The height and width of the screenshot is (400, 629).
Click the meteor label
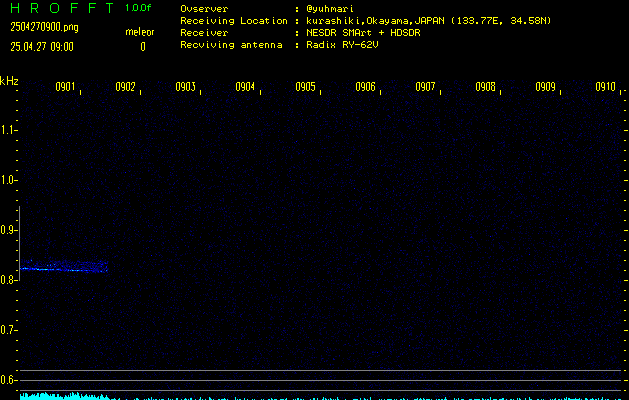pyautogui.click(x=140, y=32)
